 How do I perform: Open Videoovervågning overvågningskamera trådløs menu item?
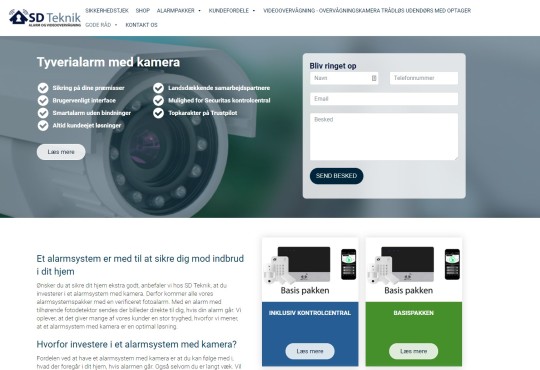click(367, 11)
